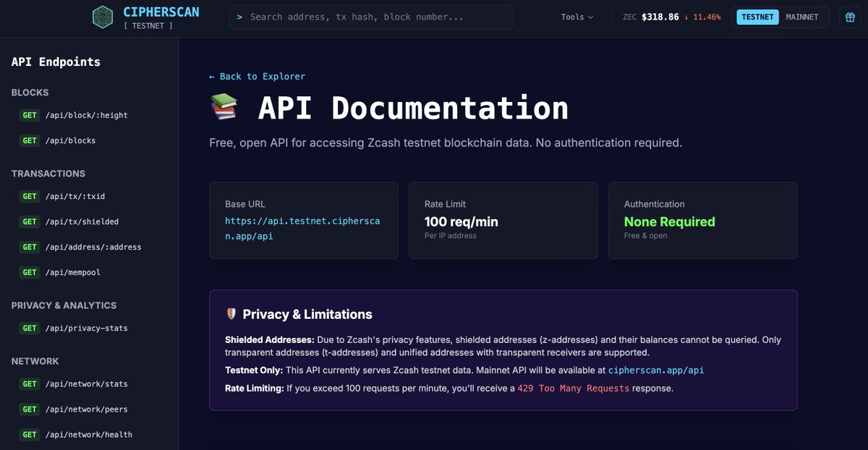Open the Tools dropdown menu

[576, 17]
